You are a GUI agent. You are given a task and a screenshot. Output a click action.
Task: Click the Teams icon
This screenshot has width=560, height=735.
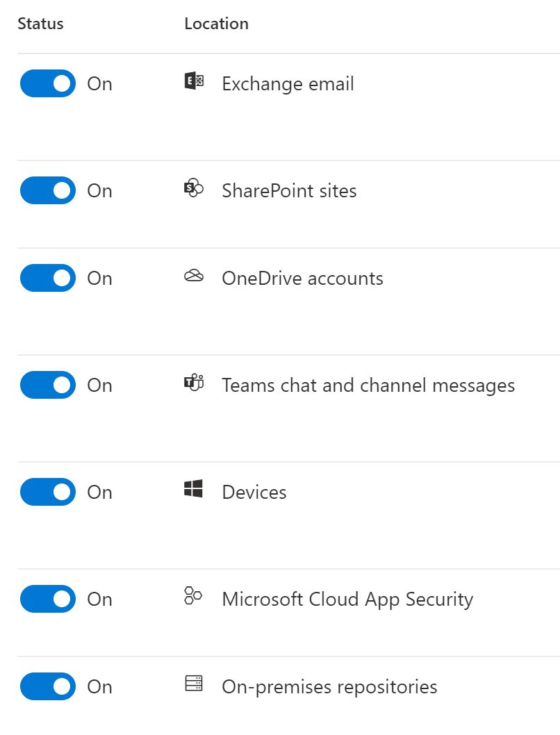pyautogui.click(x=193, y=383)
